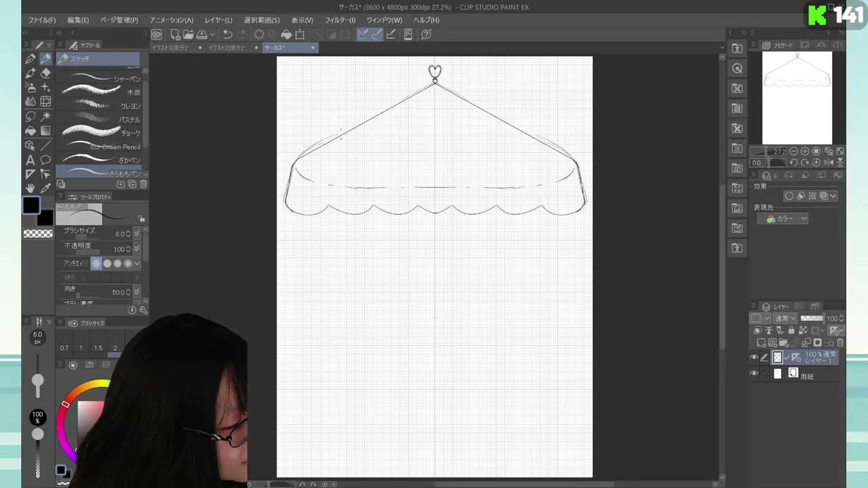Select the Text tool

pyautogui.click(x=31, y=160)
